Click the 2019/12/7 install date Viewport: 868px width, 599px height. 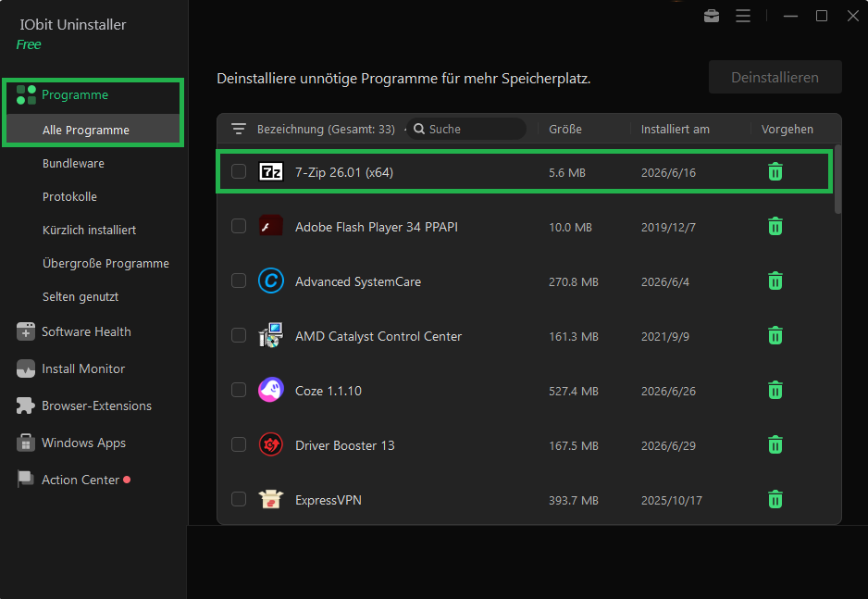[668, 227]
